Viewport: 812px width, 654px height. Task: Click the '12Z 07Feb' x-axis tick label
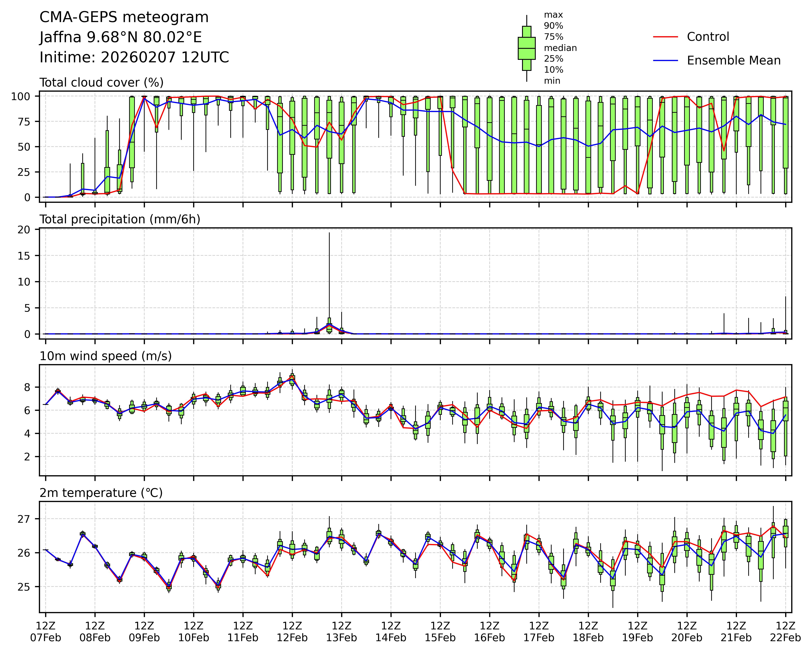[x=46, y=632]
